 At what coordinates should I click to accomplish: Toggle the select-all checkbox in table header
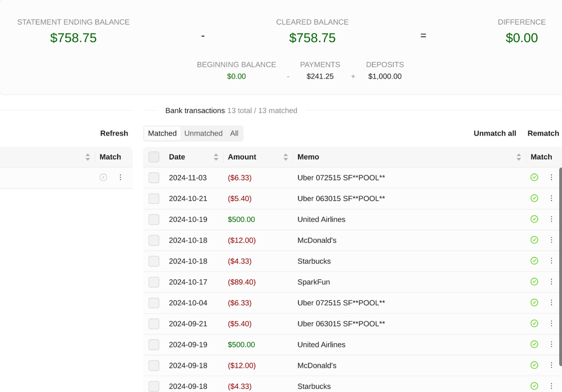(x=154, y=157)
